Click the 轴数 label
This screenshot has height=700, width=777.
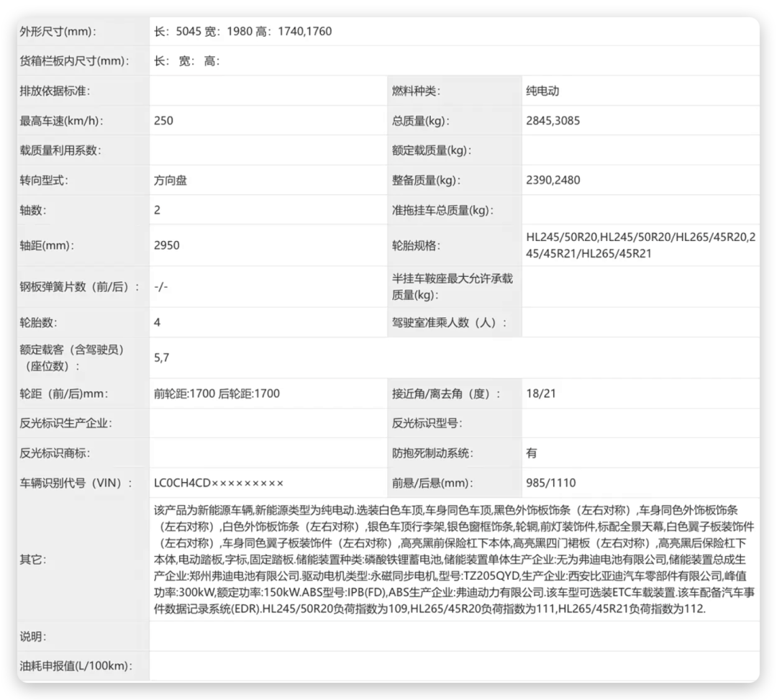[x=33, y=210]
